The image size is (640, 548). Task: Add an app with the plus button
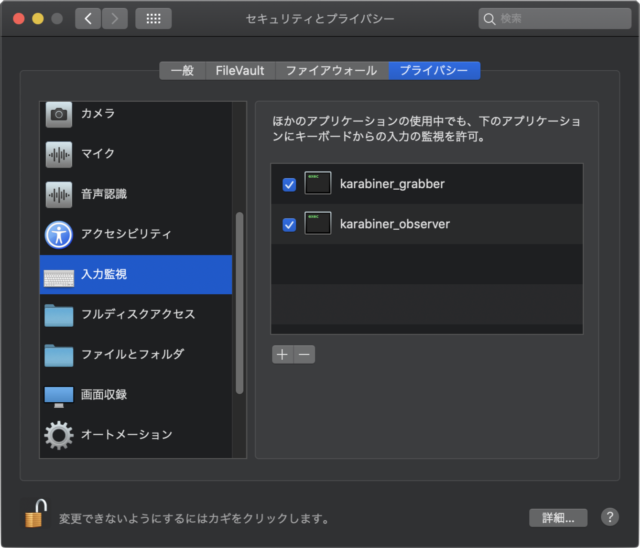tap(282, 354)
